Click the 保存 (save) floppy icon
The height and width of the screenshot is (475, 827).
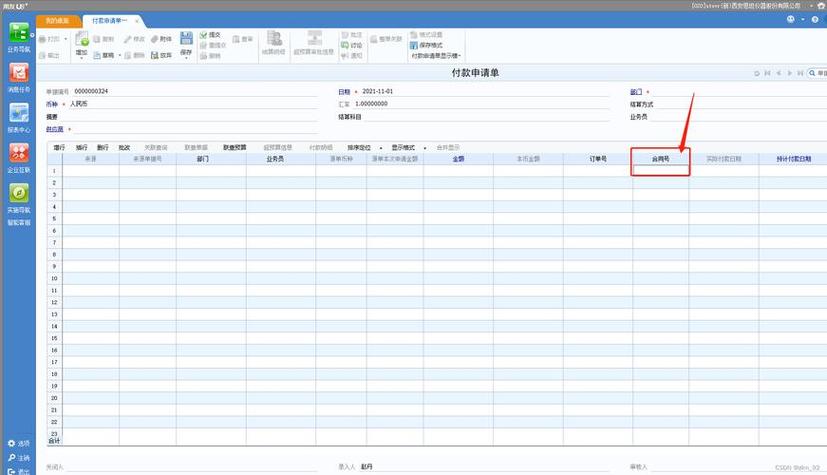click(x=186, y=38)
